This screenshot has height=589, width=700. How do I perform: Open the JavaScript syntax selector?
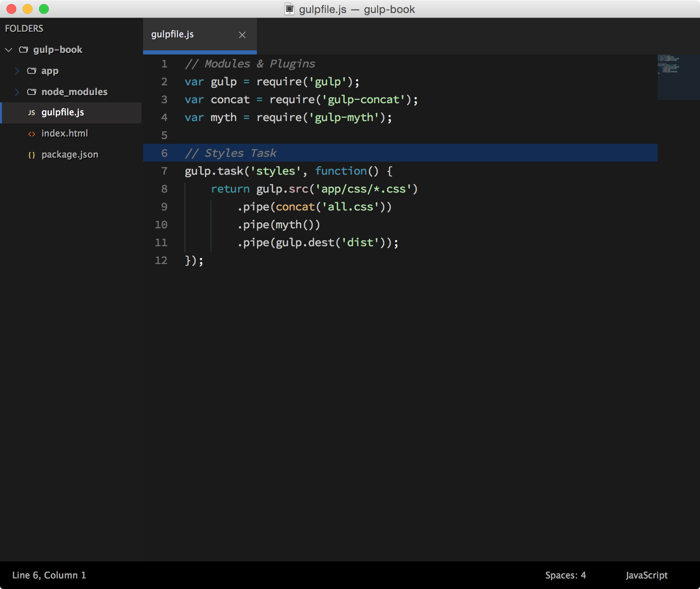(646, 575)
